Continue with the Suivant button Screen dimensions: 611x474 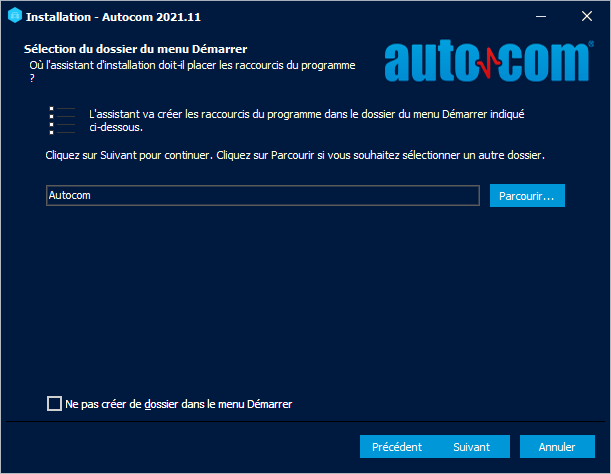click(472, 447)
